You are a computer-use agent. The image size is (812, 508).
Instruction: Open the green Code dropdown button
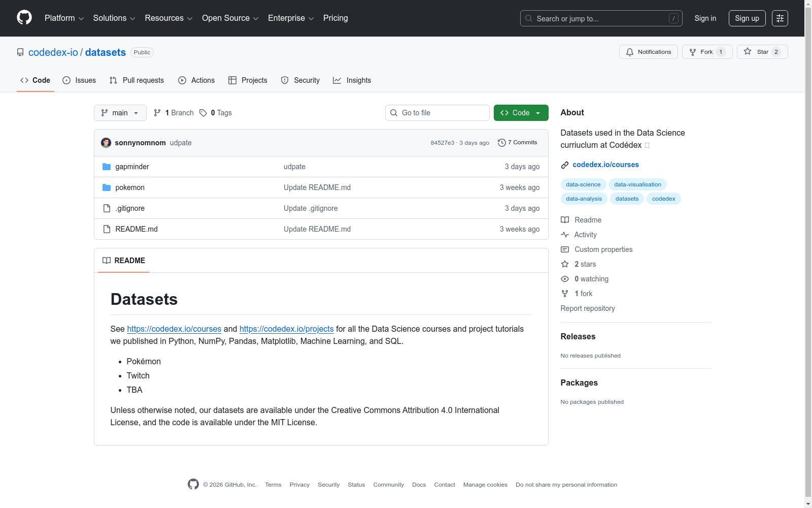[521, 113]
